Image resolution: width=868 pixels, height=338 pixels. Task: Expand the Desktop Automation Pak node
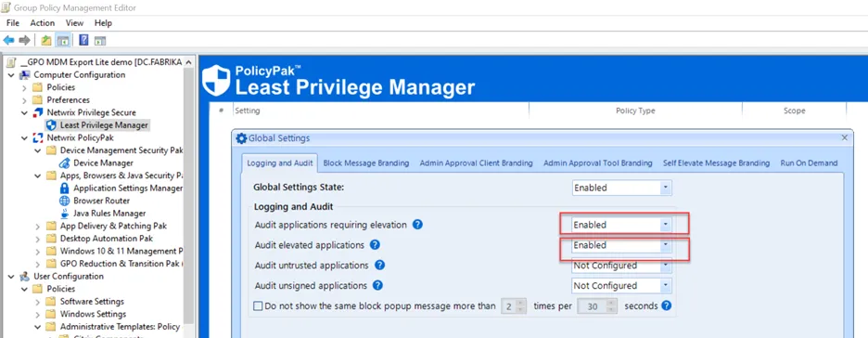38,239
